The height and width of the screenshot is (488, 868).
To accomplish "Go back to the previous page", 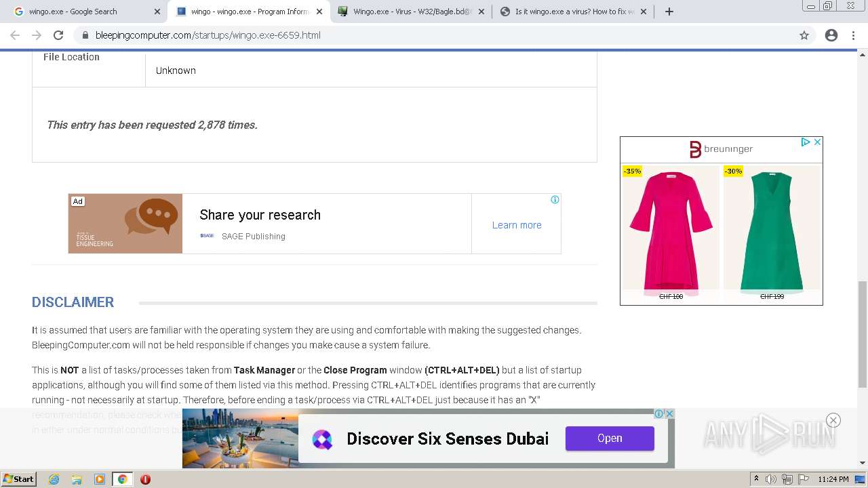I will point(15,35).
